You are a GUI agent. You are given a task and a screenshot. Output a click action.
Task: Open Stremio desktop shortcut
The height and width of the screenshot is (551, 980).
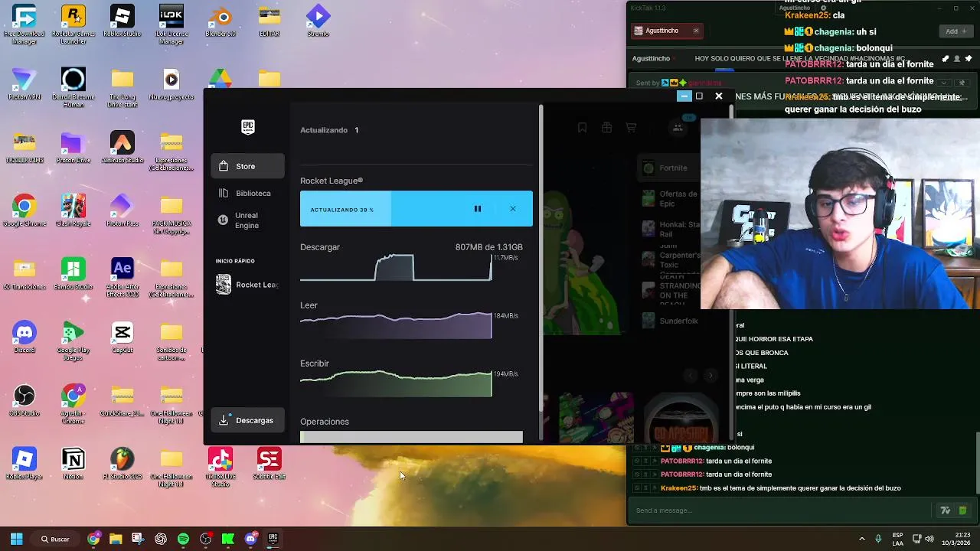[318, 21]
